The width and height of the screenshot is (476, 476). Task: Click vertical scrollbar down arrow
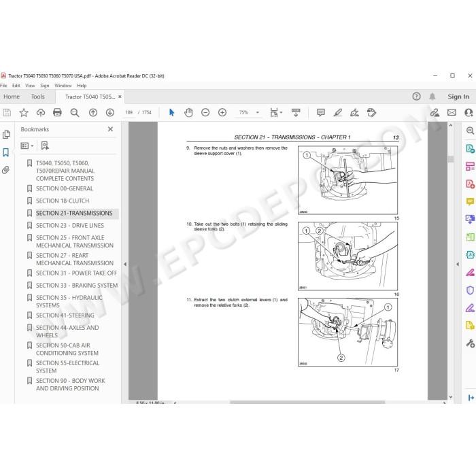coord(451,396)
